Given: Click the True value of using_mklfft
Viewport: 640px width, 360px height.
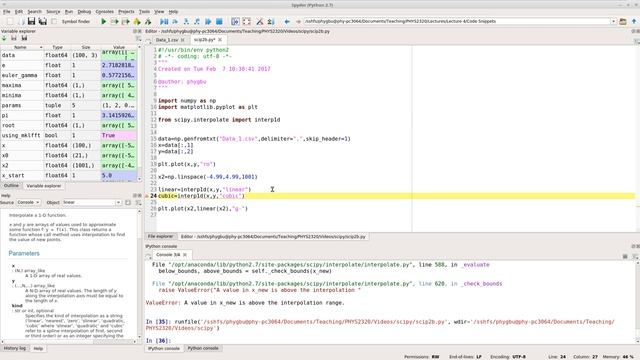Looking at the screenshot, I should [x=119, y=135].
